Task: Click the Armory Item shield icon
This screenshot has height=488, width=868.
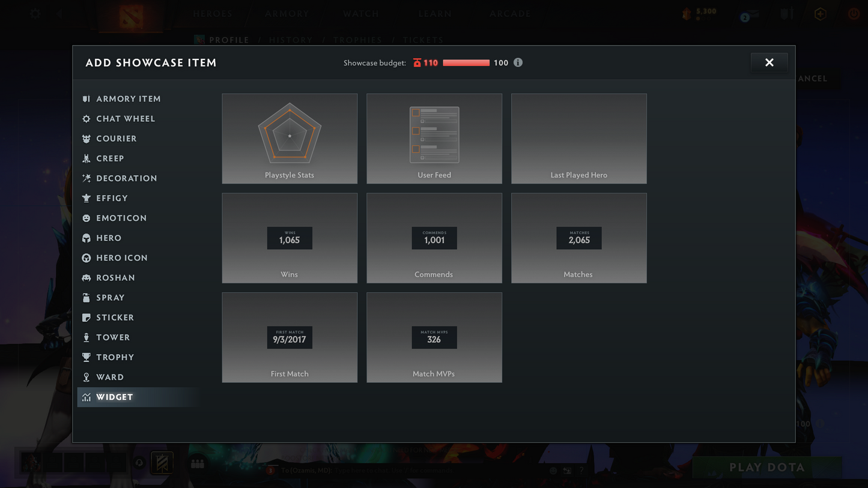Action: coord(86,99)
